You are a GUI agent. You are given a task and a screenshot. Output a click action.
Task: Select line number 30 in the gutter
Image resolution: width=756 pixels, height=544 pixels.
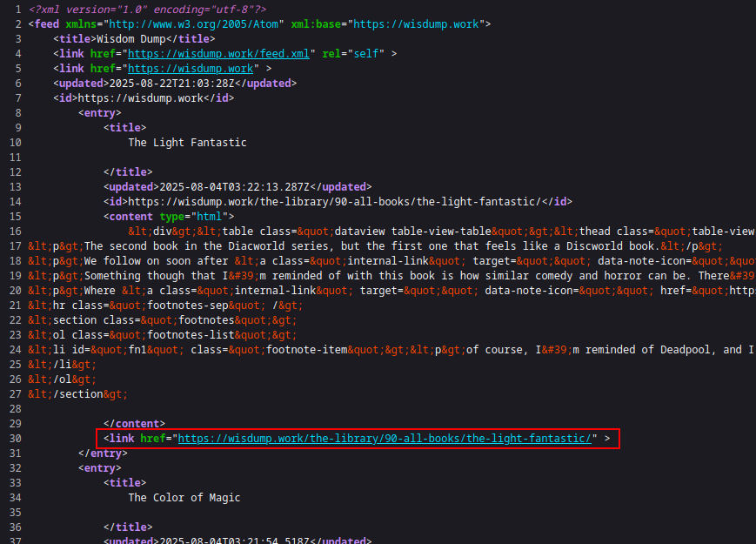pos(13,438)
